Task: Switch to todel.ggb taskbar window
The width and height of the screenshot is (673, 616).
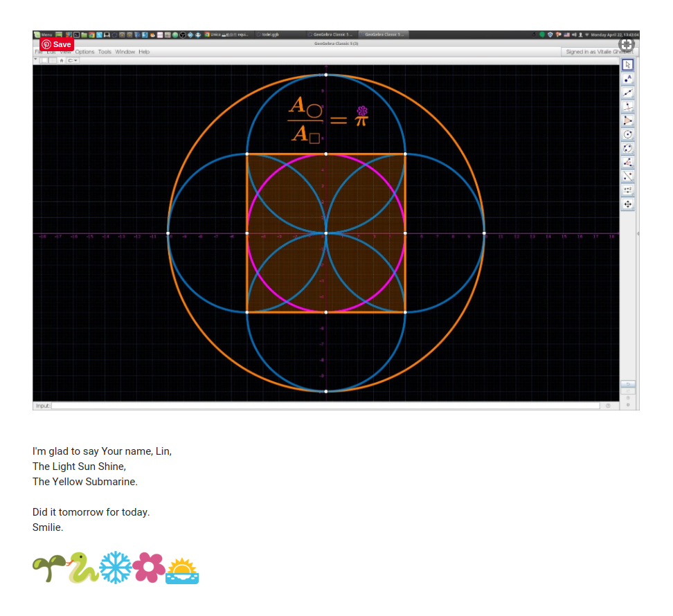Action: 280,35
